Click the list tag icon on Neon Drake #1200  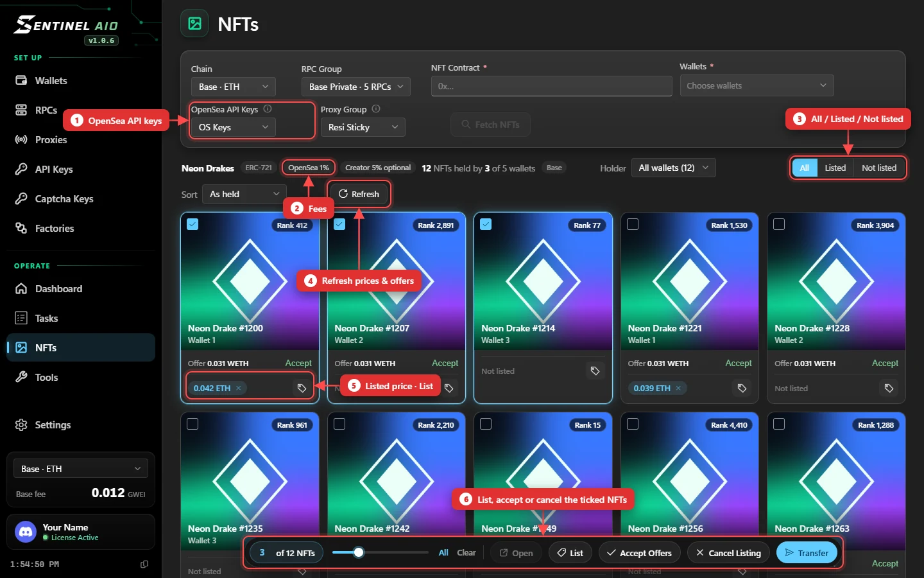302,388
